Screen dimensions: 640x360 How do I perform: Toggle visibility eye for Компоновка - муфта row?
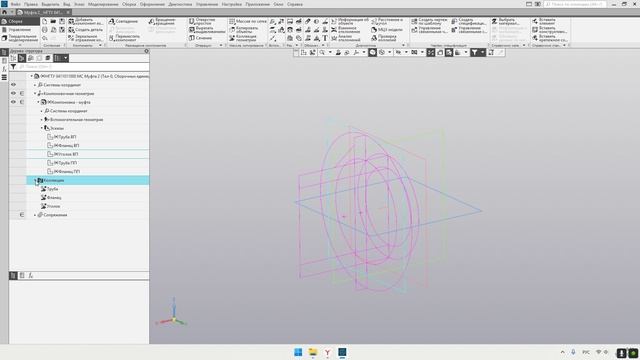[13, 102]
